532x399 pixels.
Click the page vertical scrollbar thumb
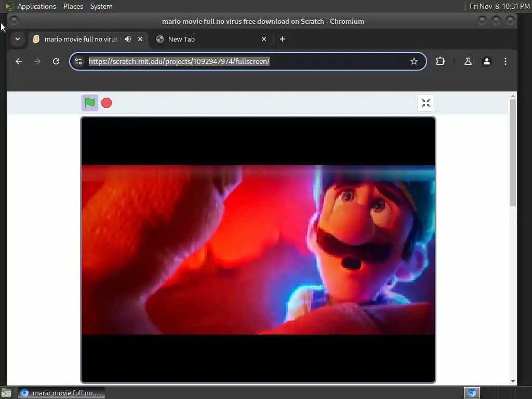513,152
